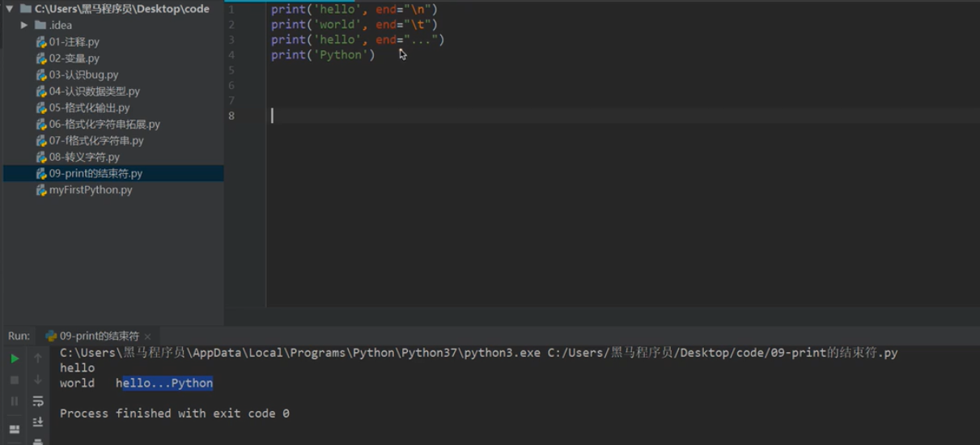The height and width of the screenshot is (445, 980).
Task: Close the 09-print的结束符 run tab
Action: 148,336
